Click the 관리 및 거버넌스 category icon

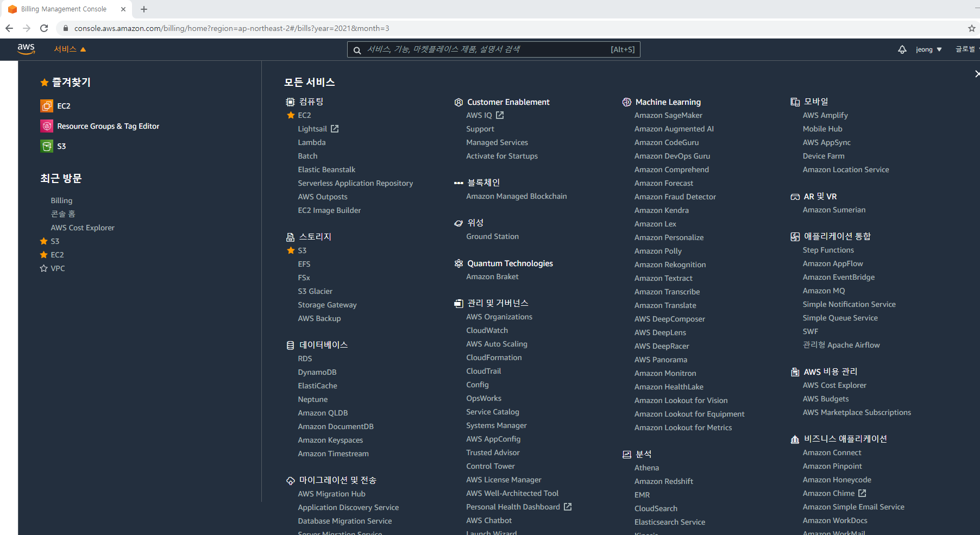(x=458, y=304)
